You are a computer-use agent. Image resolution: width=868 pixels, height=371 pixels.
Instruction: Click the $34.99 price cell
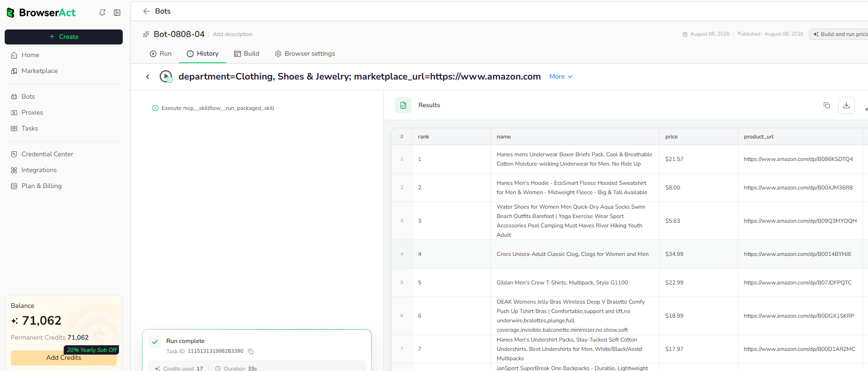coord(698,254)
